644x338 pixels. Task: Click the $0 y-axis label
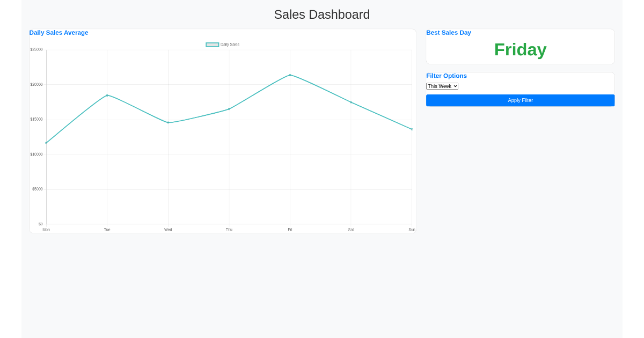(40, 224)
